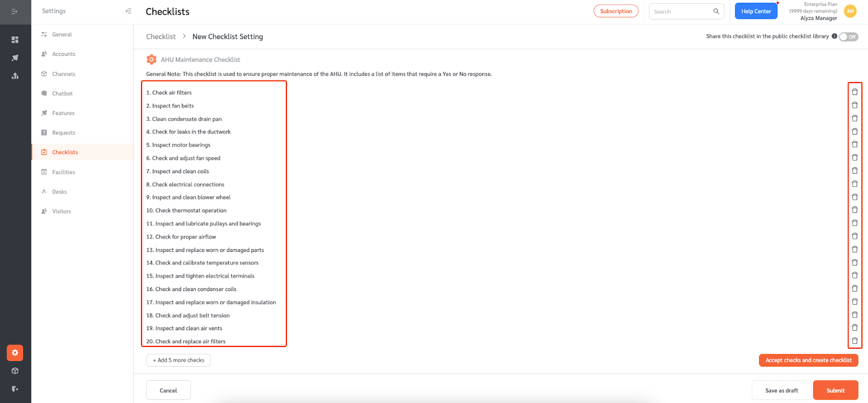This screenshot has height=403, width=868.
Task: Delete the 'Inspect fan belts' item
Action: click(x=854, y=105)
